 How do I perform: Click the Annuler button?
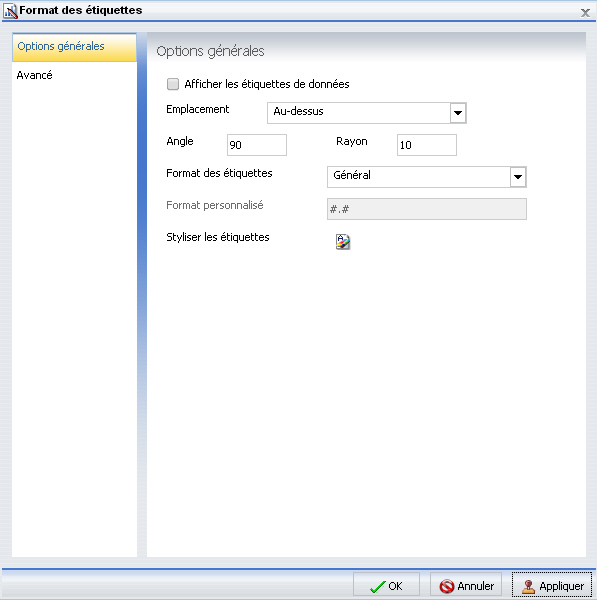pos(466,586)
